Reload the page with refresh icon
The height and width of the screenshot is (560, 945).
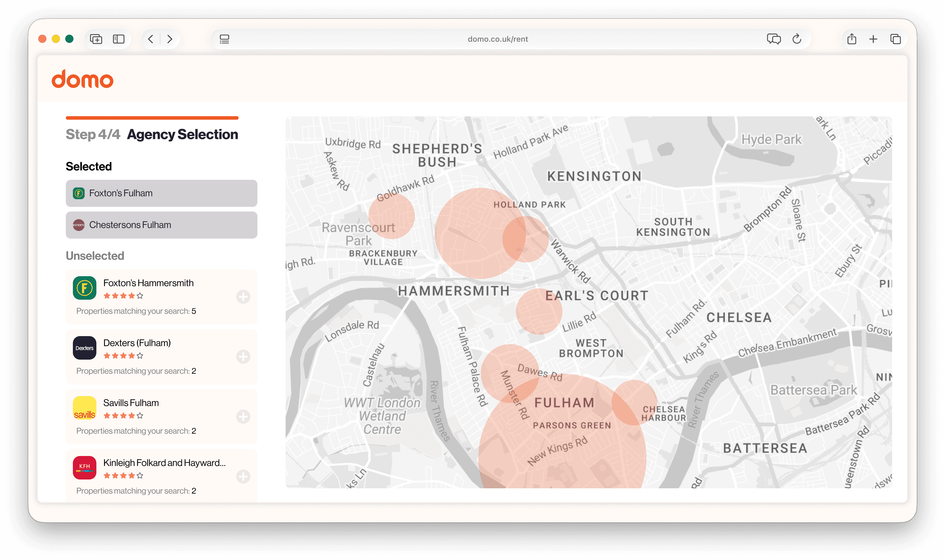(797, 39)
